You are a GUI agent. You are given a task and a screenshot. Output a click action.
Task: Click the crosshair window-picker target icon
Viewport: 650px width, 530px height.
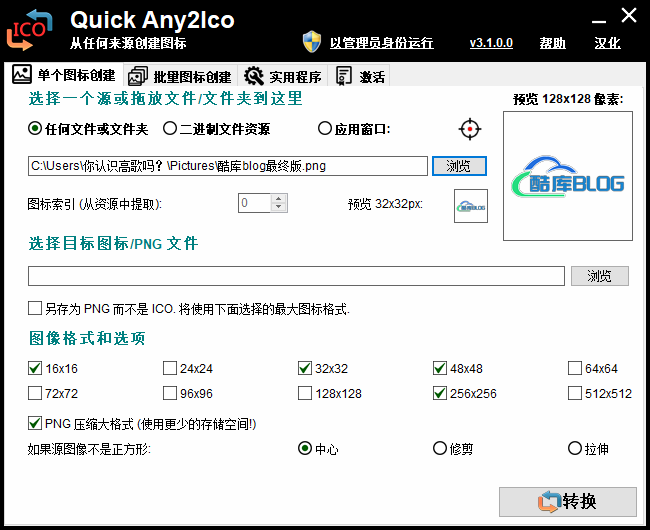[x=470, y=129]
